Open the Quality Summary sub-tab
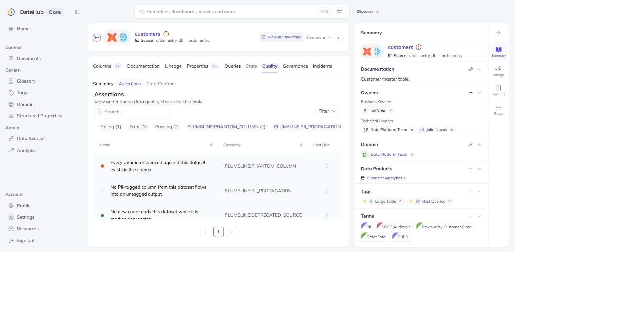This screenshot has width=644, height=315. tap(103, 84)
